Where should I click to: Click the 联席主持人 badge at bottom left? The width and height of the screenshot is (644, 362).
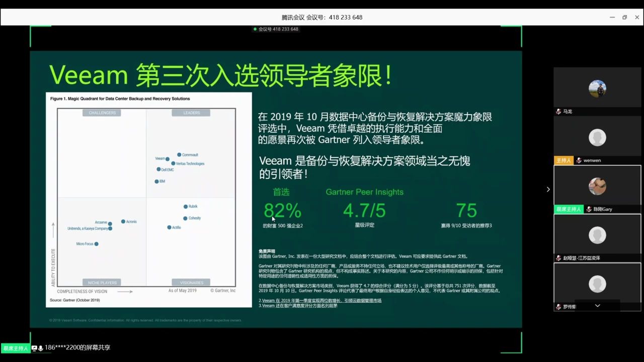(x=15, y=348)
